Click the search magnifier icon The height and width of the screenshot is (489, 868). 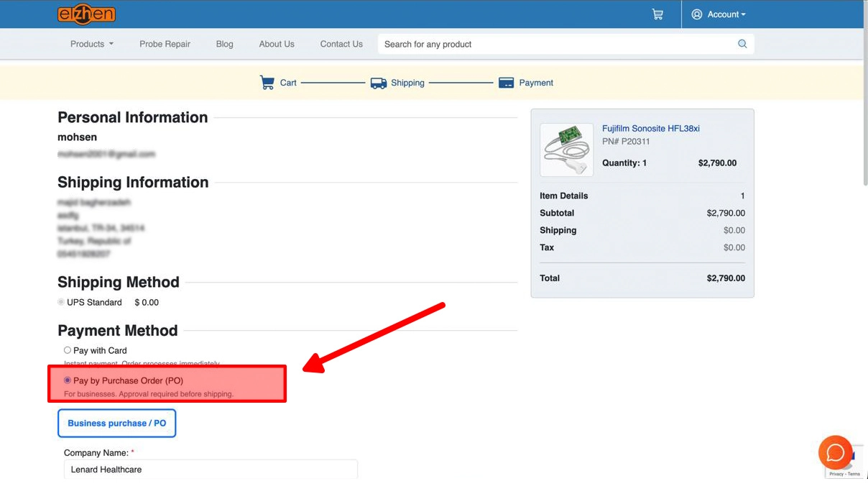click(x=742, y=44)
